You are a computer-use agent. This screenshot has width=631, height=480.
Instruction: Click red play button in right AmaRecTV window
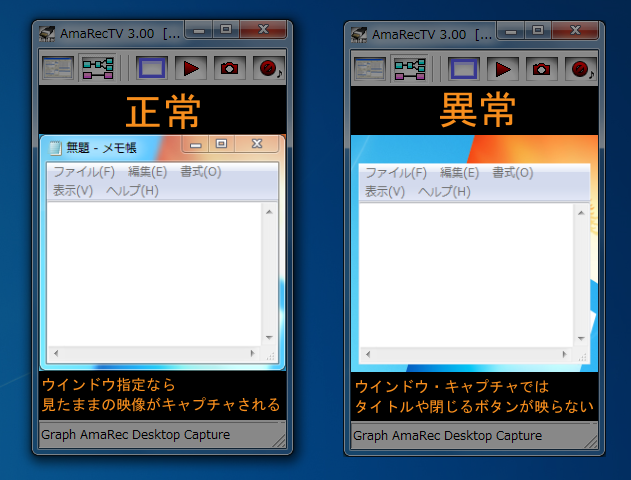503,69
